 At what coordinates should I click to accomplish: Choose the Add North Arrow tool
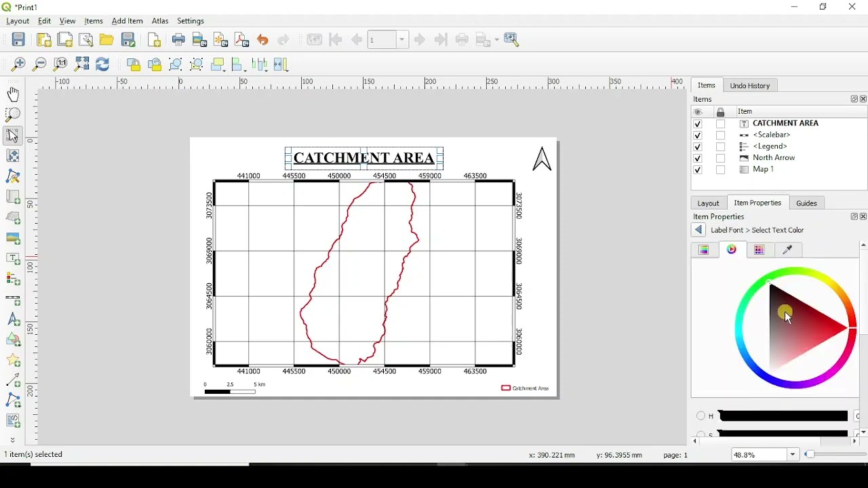click(13, 320)
